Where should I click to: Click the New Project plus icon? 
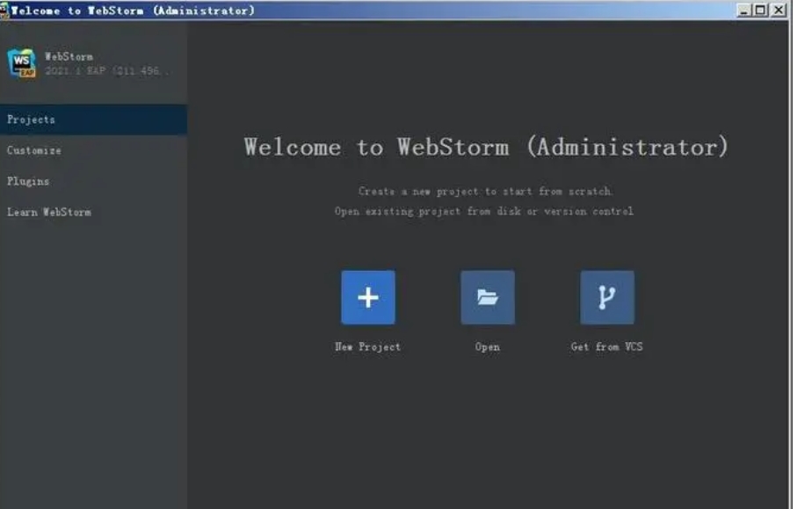pyautogui.click(x=367, y=297)
